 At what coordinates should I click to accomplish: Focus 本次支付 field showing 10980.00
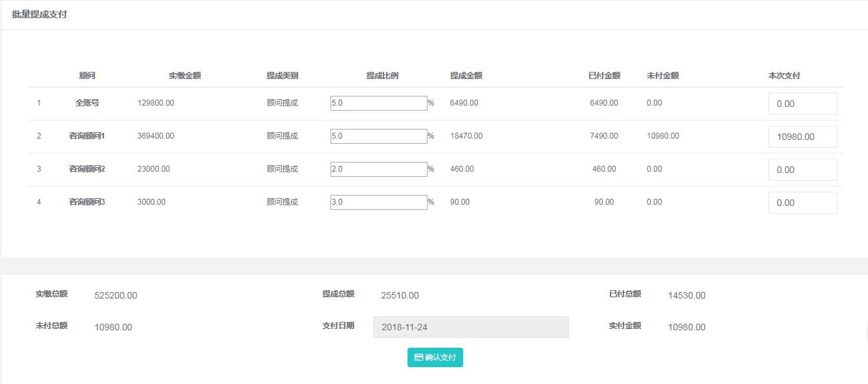[803, 137]
